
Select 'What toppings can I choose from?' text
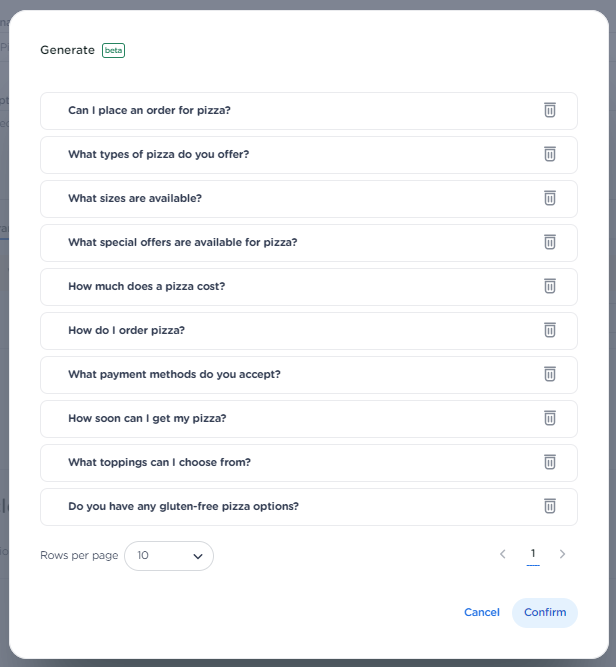[159, 462]
